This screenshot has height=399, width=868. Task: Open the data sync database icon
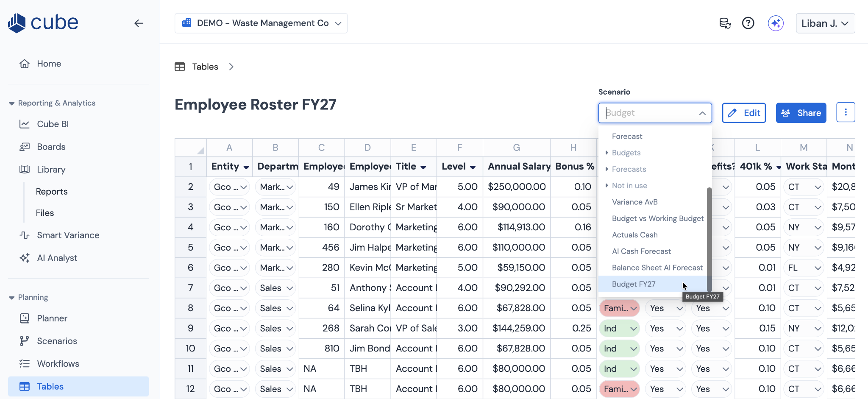click(x=725, y=23)
